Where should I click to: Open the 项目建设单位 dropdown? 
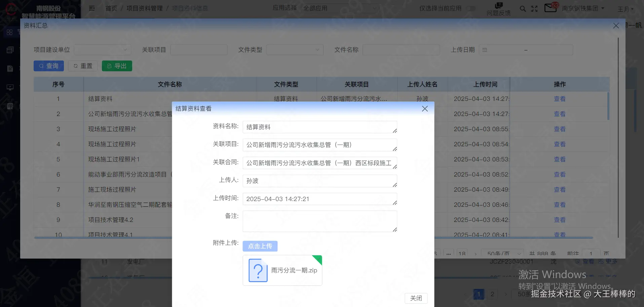pyautogui.click(x=103, y=50)
